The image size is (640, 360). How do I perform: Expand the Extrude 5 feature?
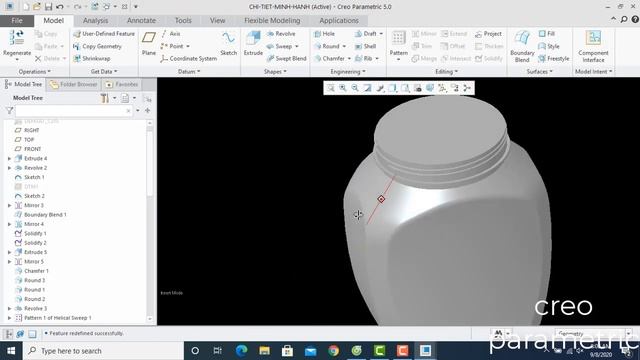click(x=9, y=252)
